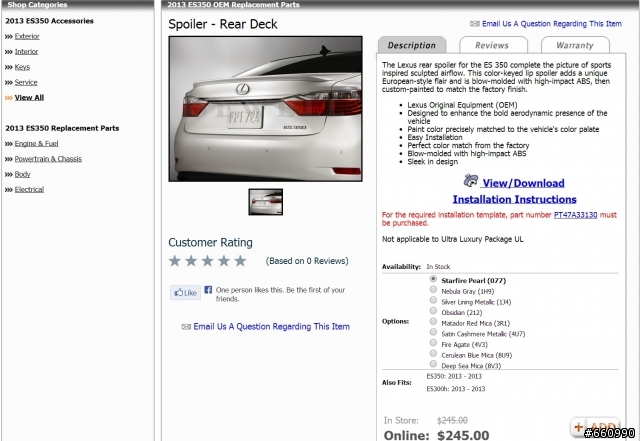Click the PDF icon beside View/Download

(x=471, y=180)
